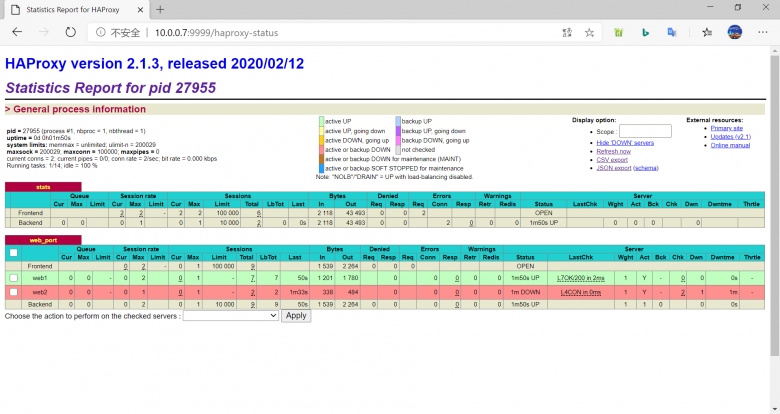This screenshot has height=414, width=780.
Task: Open a new tab with the plus button
Action: (x=160, y=9)
